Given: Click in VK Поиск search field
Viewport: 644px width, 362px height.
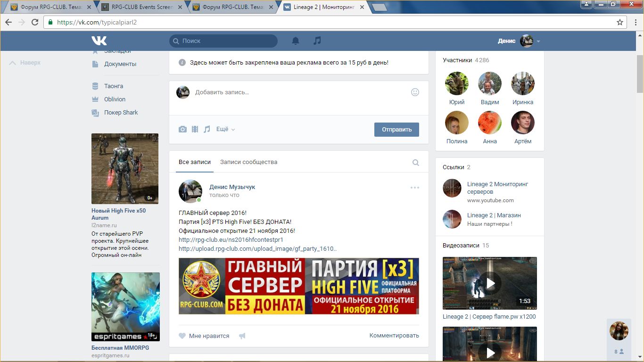Looking at the screenshot, I should (x=223, y=41).
